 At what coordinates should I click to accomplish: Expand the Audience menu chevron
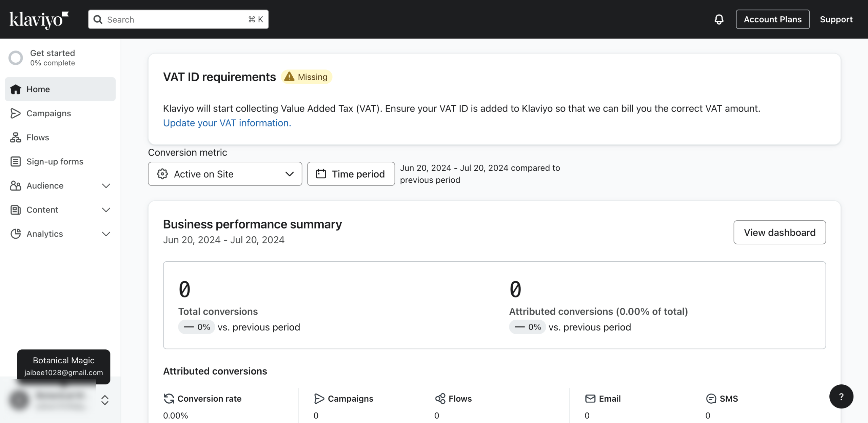click(106, 186)
